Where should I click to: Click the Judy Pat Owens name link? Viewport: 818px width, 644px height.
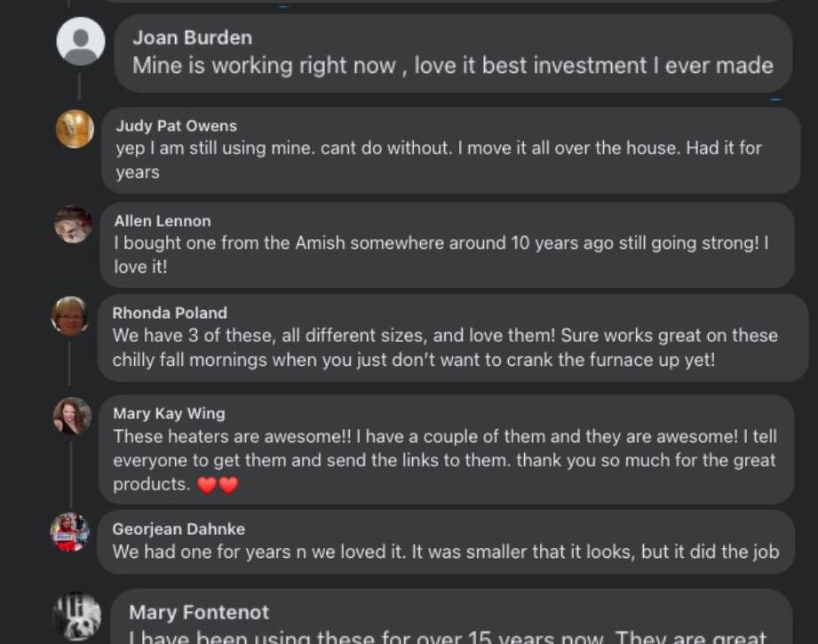(176, 125)
